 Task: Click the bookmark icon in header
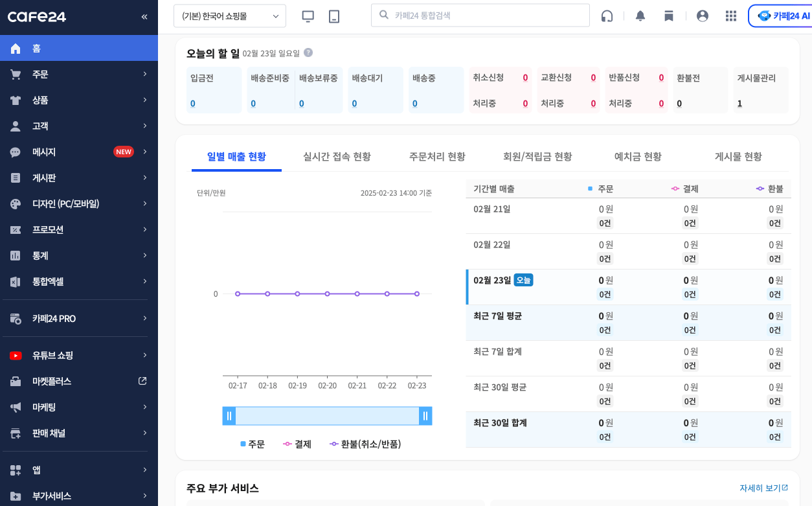(x=669, y=16)
